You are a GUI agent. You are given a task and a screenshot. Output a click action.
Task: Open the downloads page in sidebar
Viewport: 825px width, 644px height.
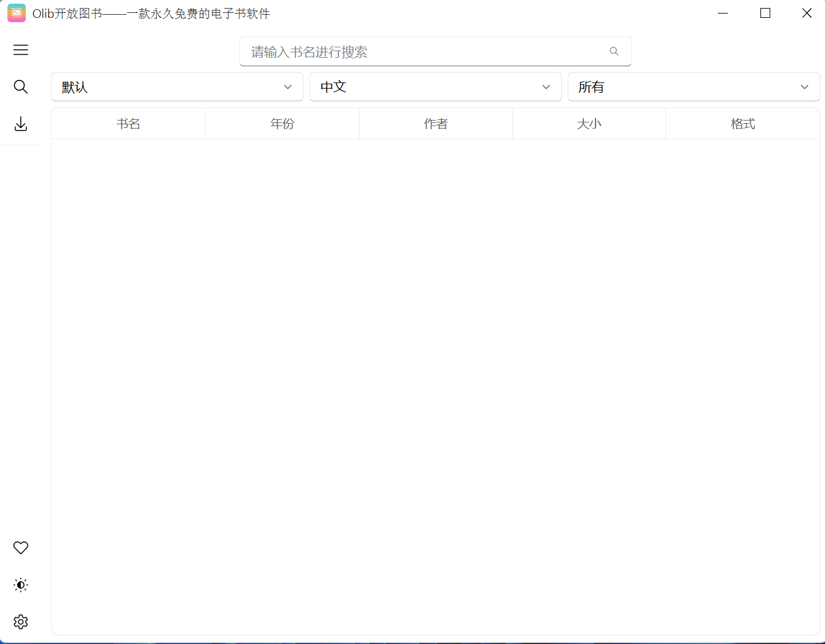pos(21,124)
